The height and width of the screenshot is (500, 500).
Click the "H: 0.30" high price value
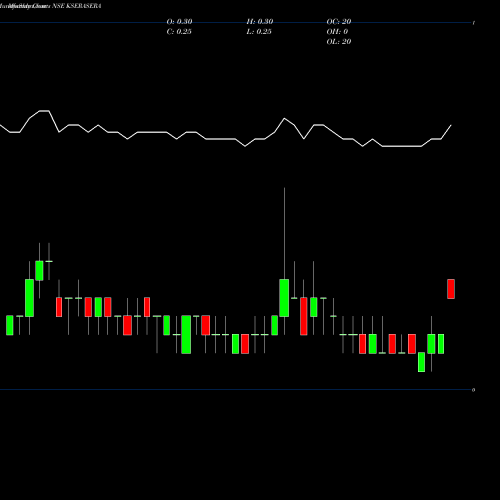pyautogui.click(x=260, y=22)
